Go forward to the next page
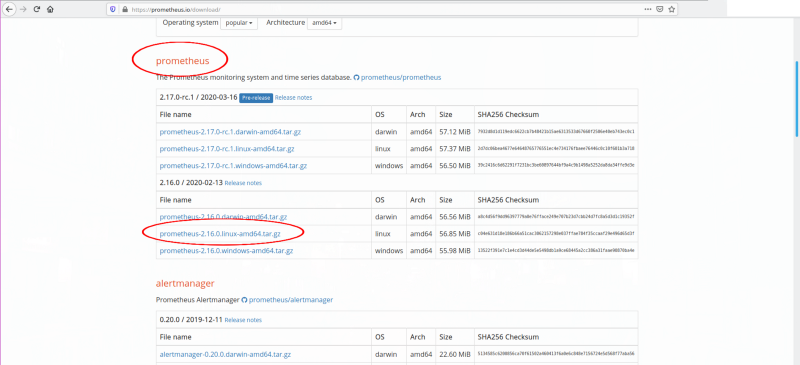The image size is (800, 365). pos(23,9)
